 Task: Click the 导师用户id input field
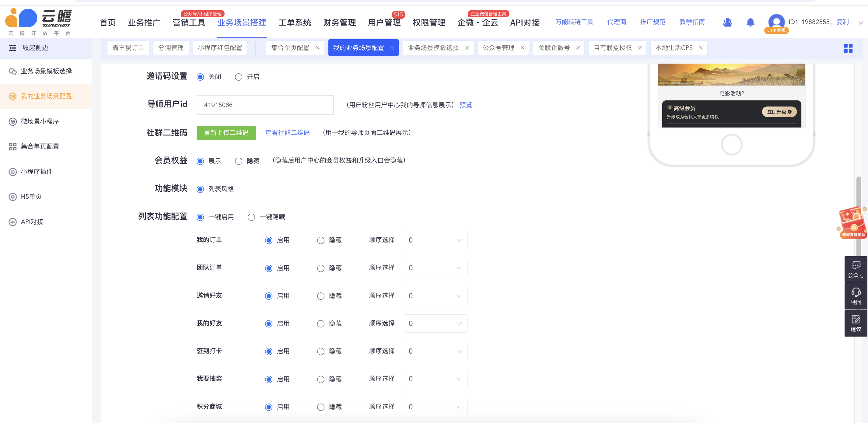point(265,105)
